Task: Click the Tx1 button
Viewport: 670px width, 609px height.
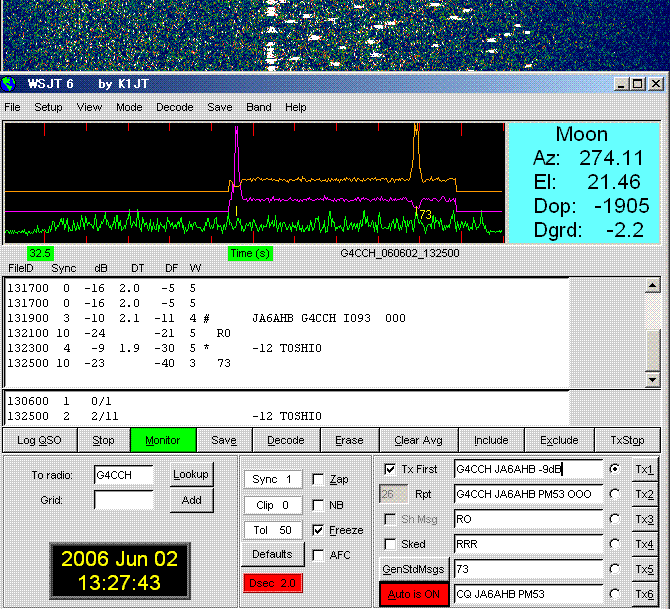Action: [x=645, y=469]
